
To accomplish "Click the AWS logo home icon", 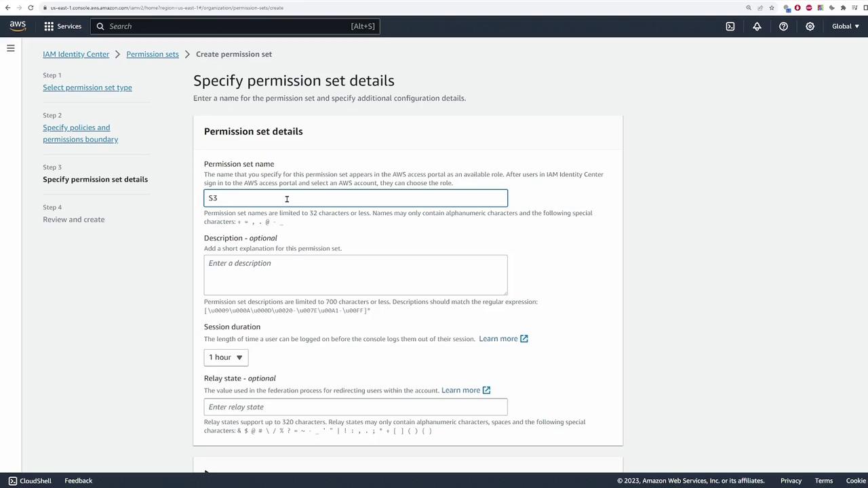I will point(18,26).
